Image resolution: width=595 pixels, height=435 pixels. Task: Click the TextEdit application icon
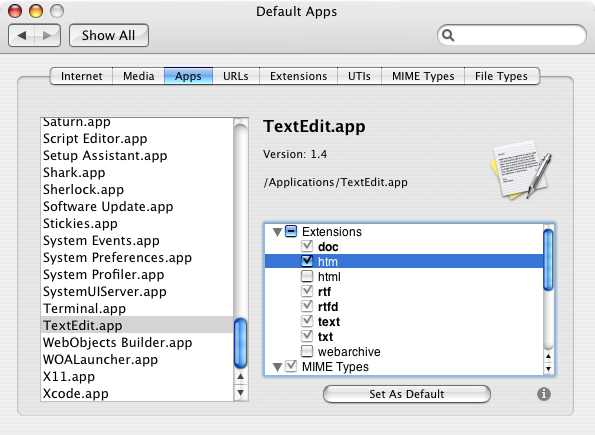pos(521,170)
